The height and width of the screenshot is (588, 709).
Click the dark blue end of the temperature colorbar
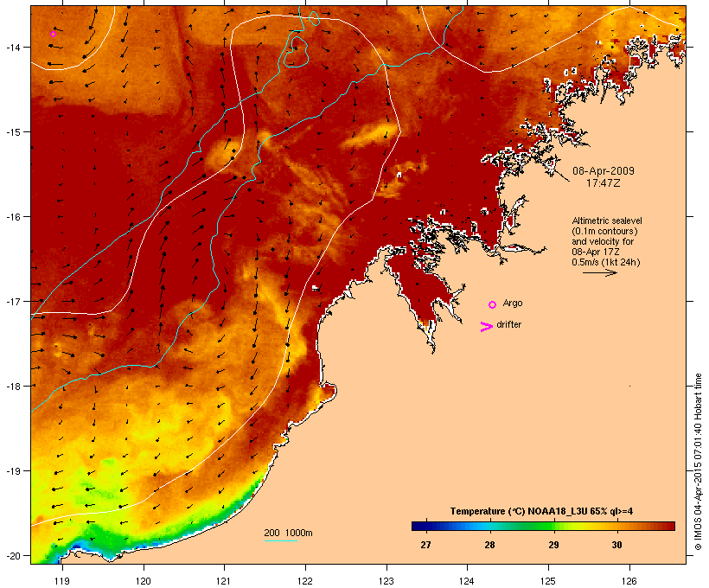(420, 526)
